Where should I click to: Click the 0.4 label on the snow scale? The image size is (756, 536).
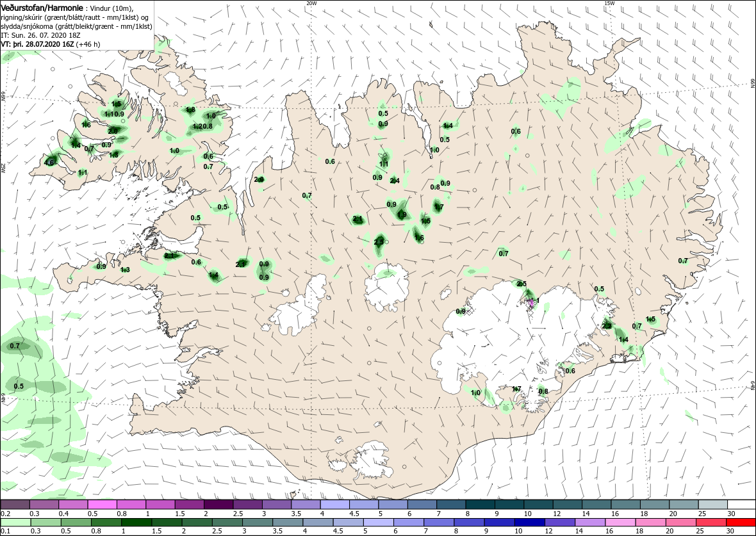(x=63, y=514)
